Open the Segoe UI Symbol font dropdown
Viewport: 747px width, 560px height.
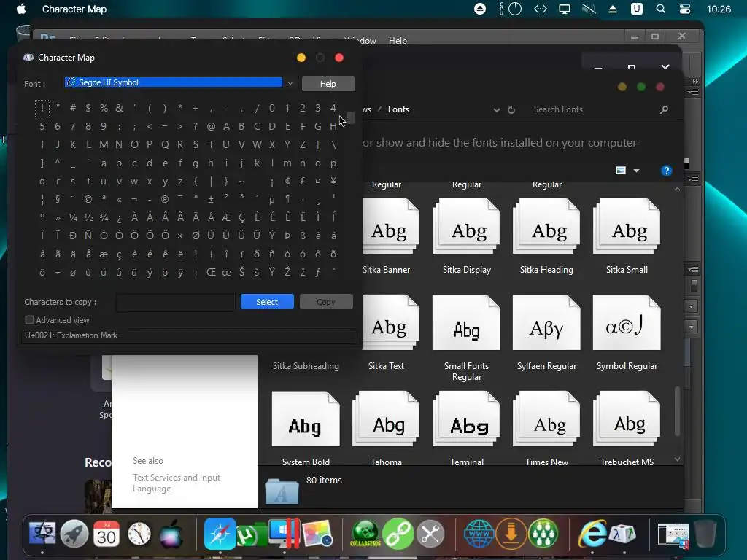[x=290, y=83]
